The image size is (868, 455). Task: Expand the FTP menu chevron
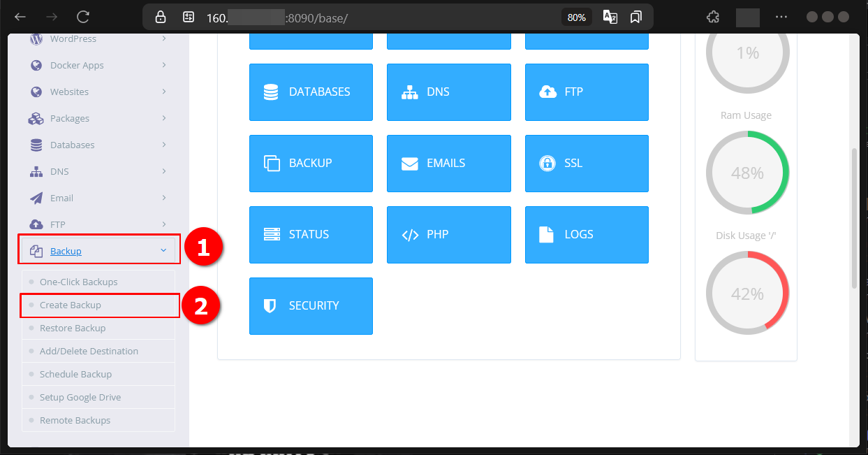tap(164, 223)
